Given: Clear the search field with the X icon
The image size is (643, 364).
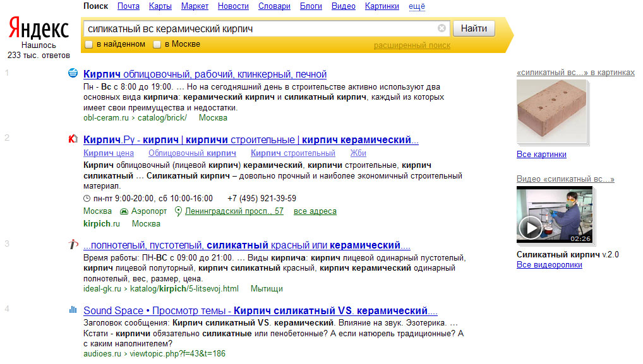Looking at the screenshot, I should tap(442, 28).
